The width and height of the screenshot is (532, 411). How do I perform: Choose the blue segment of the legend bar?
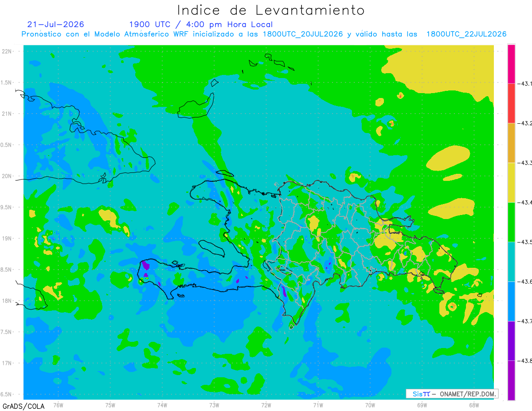pyautogui.click(x=511, y=301)
